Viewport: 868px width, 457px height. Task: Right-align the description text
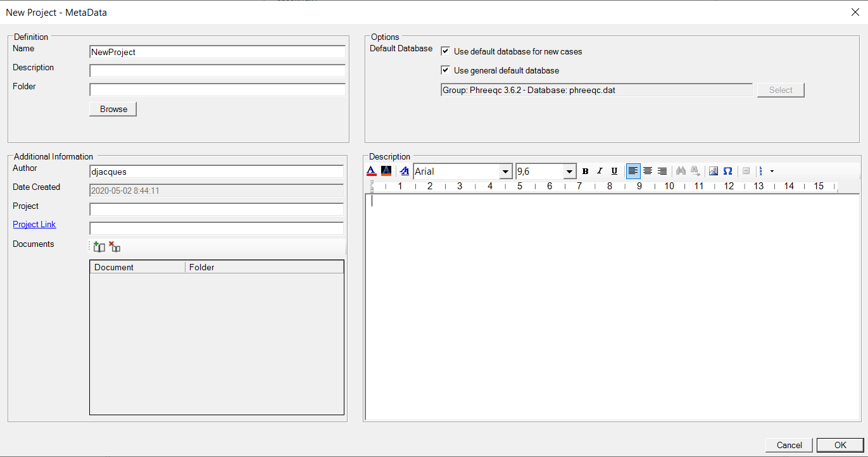coord(662,171)
